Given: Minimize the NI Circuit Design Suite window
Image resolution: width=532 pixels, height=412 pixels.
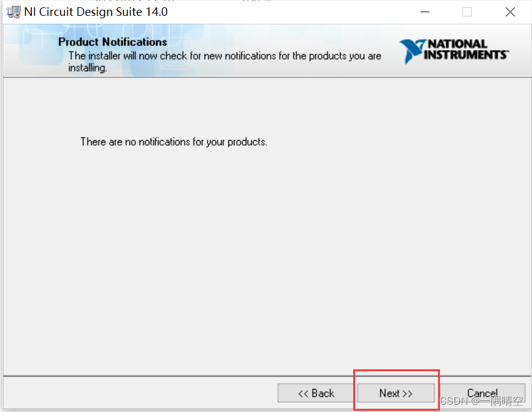Looking at the screenshot, I should [425, 12].
